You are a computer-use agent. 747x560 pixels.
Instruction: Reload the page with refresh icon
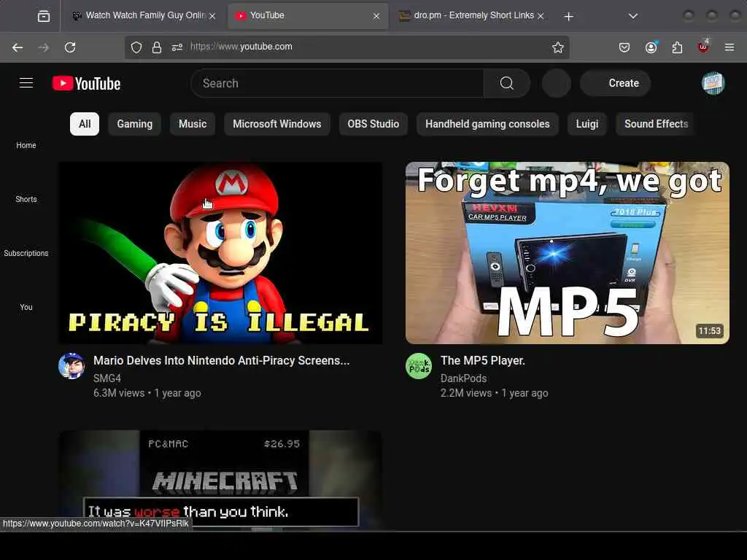[70, 47]
